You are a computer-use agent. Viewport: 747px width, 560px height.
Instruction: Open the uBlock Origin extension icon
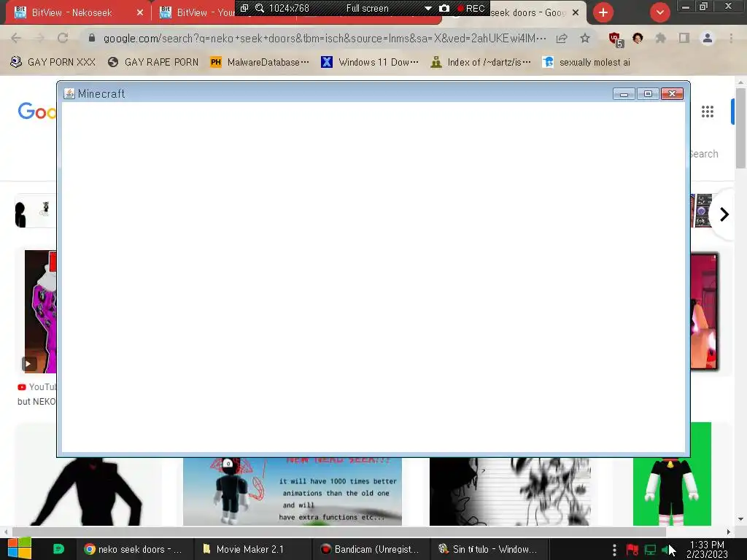pos(616,39)
